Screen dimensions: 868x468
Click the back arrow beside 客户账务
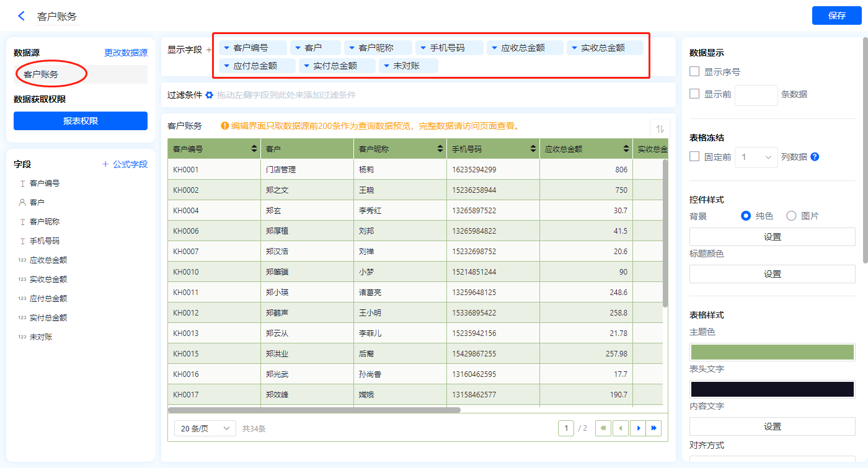tap(22, 16)
